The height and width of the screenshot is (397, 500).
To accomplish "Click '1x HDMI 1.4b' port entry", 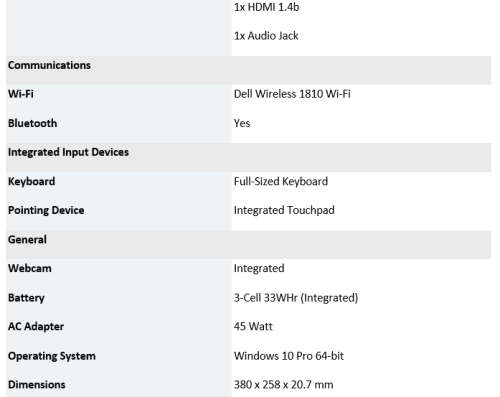I will point(266,7).
